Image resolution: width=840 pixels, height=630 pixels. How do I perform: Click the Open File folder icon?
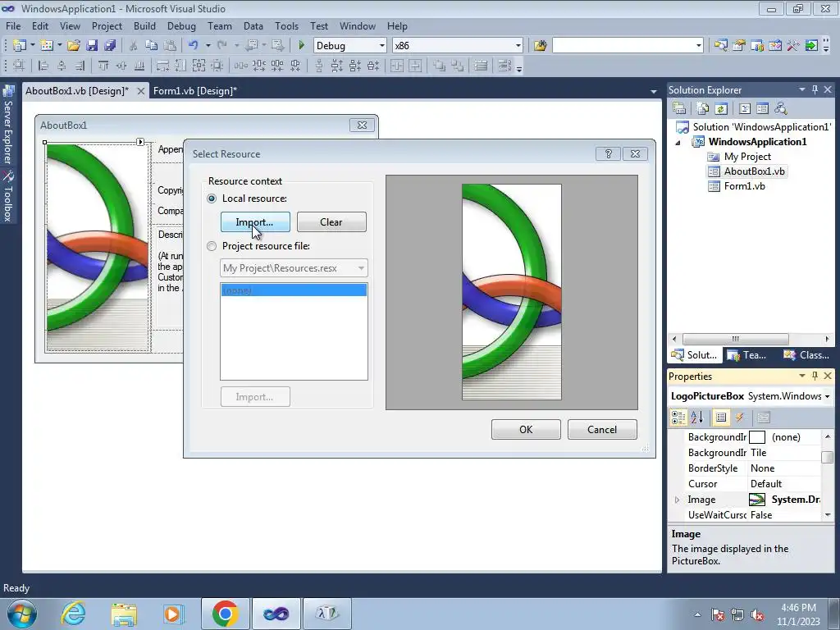73,46
